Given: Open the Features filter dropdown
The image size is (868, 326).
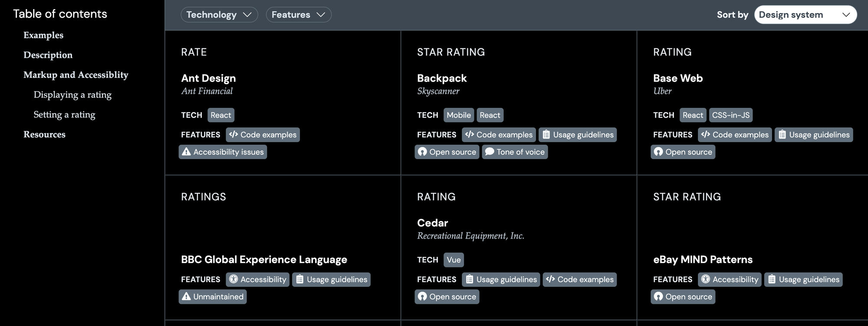Looking at the screenshot, I should pos(299,15).
